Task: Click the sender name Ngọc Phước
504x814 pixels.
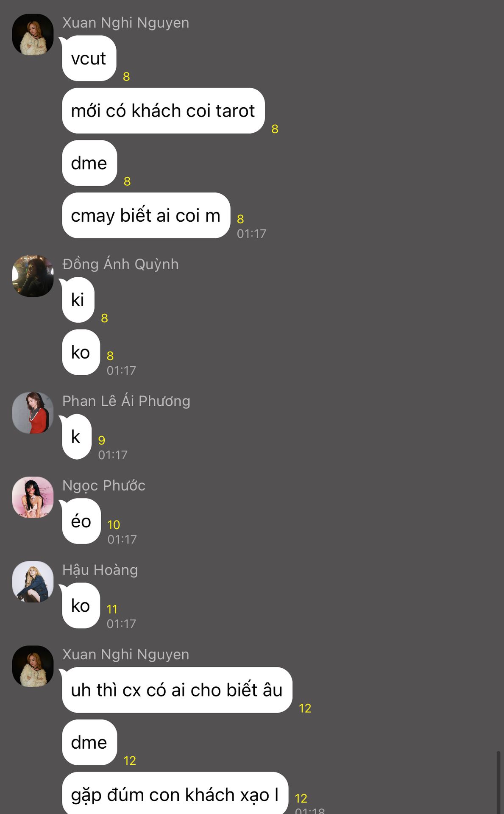Action: tap(104, 486)
